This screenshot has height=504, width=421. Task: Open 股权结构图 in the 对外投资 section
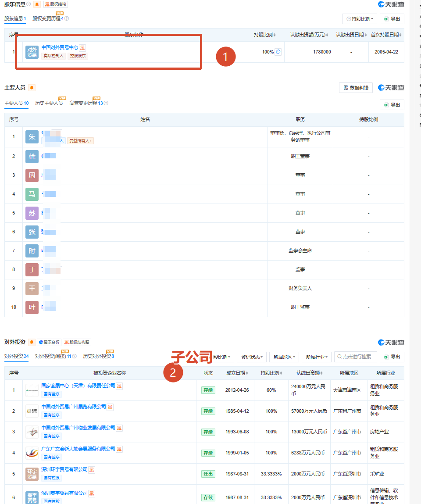tap(77, 342)
